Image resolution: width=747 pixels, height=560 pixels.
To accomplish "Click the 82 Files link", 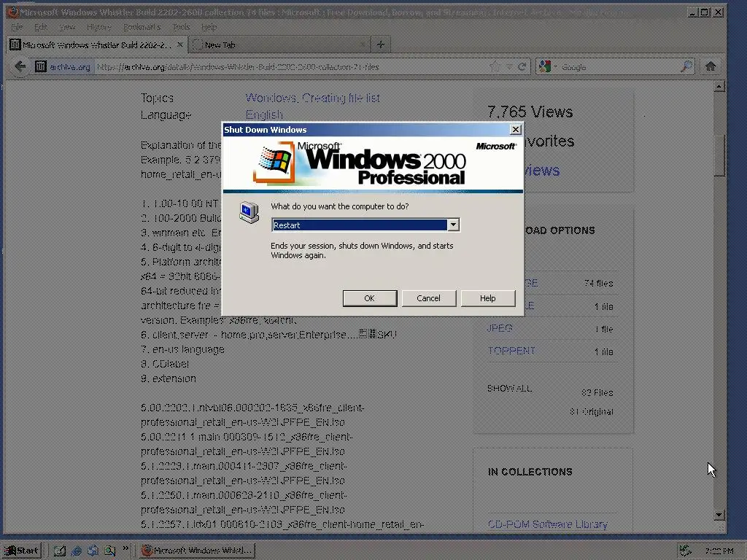I will [x=597, y=392].
